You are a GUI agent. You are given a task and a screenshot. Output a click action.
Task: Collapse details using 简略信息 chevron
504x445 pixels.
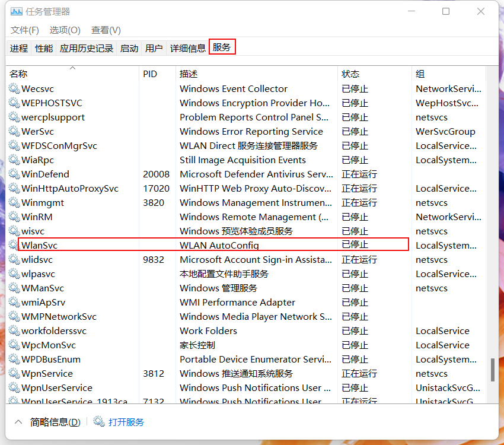tap(18, 422)
